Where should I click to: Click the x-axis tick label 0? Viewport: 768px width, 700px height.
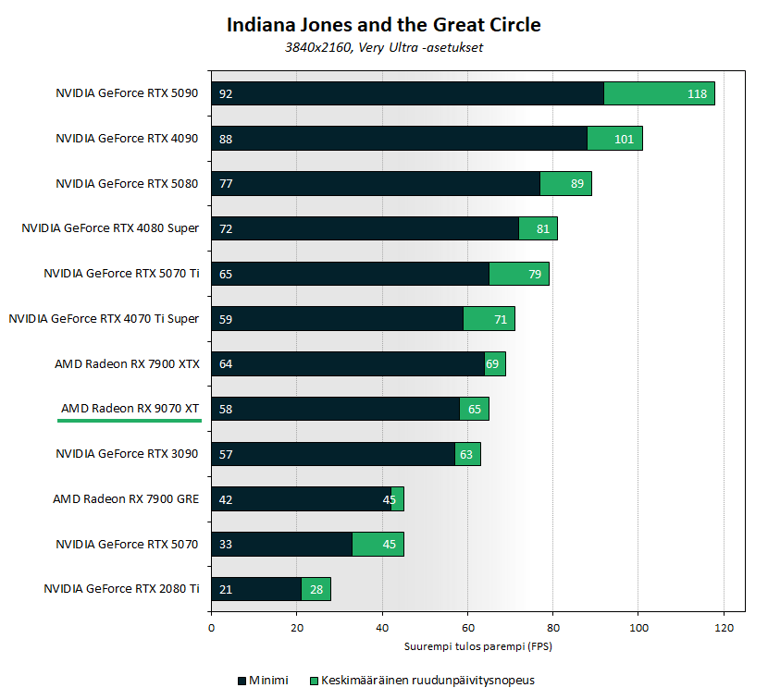(212, 628)
